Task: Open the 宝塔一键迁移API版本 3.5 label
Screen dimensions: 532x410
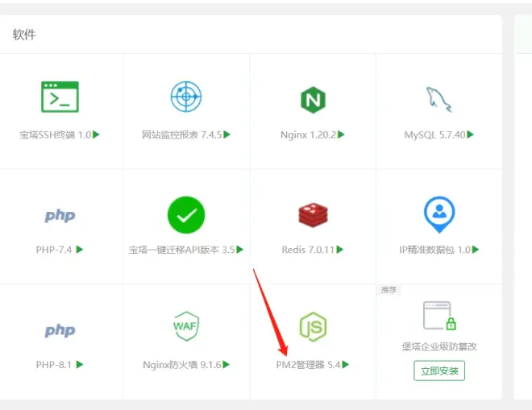Action: click(182, 250)
